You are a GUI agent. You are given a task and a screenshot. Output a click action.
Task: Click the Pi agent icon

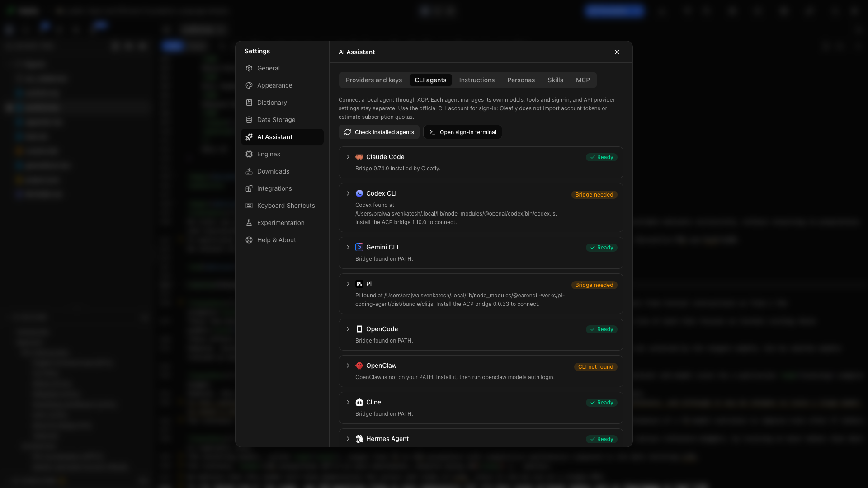(359, 284)
